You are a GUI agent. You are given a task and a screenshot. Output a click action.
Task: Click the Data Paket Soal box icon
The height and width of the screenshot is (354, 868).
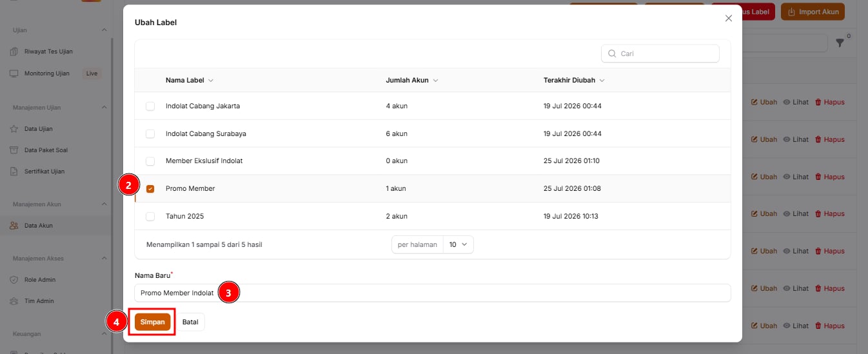14,150
